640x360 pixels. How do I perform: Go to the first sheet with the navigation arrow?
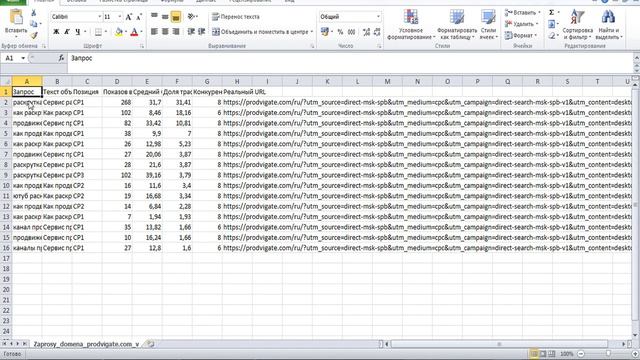4,344
